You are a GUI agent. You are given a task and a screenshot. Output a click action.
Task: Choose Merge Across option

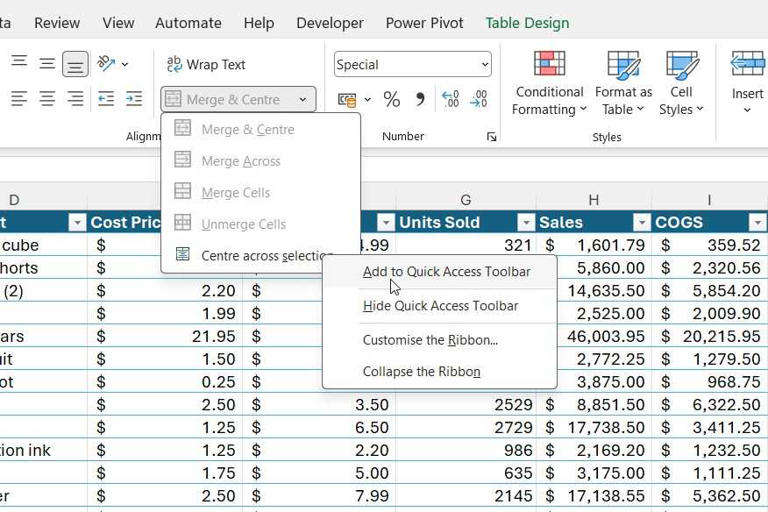(x=261, y=161)
